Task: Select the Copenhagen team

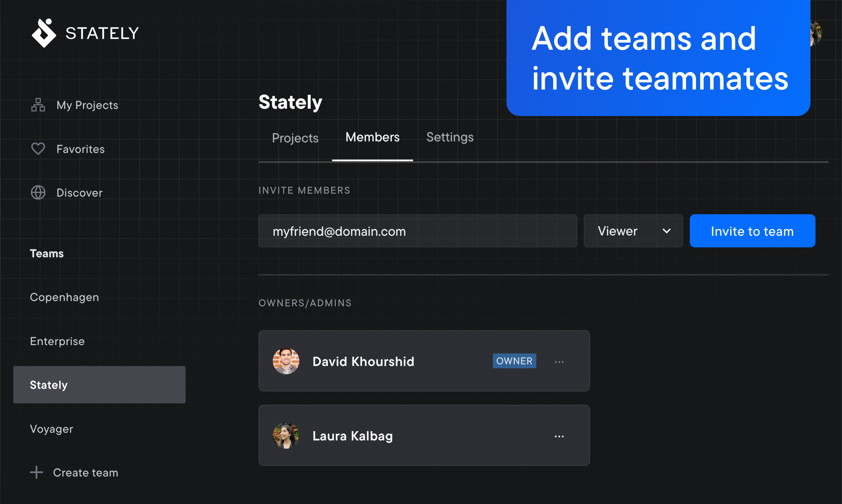Action: pyautogui.click(x=65, y=297)
